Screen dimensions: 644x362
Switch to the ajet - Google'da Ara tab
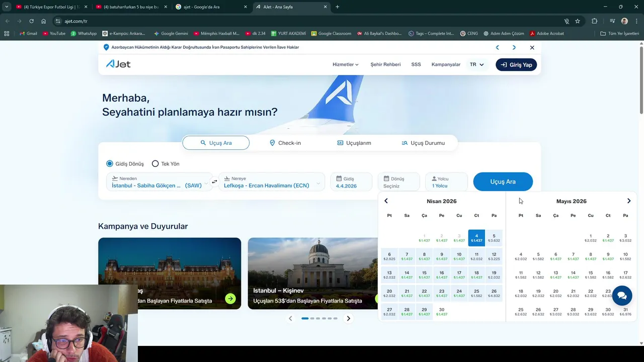tap(211, 7)
